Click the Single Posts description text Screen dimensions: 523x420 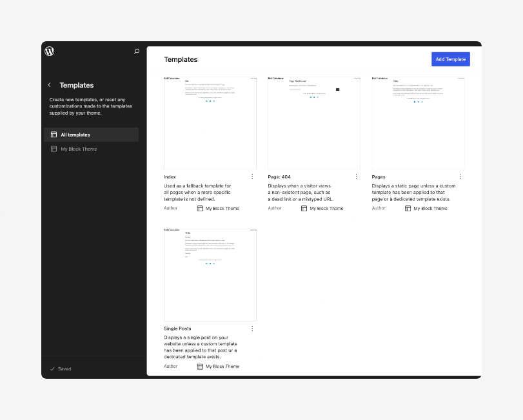[x=201, y=347]
